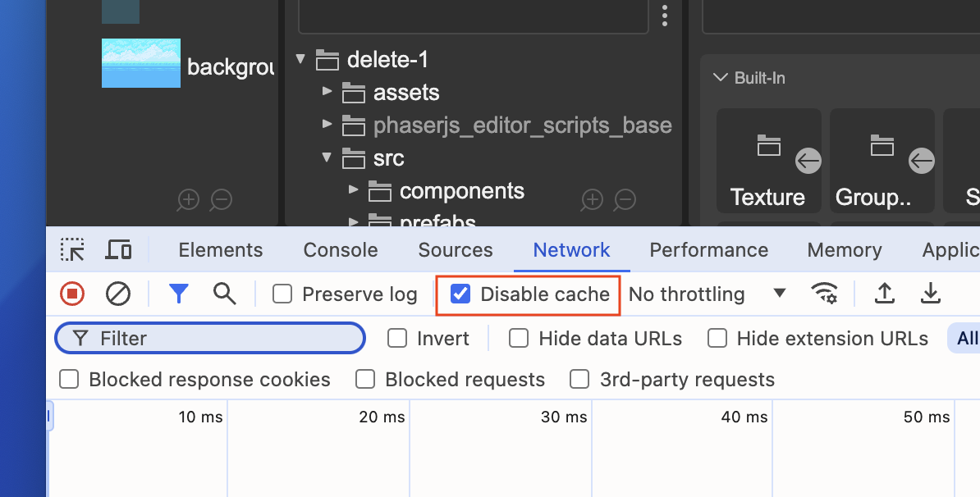
Task: Click inside the network Filter field
Action: tap(209, 338)
